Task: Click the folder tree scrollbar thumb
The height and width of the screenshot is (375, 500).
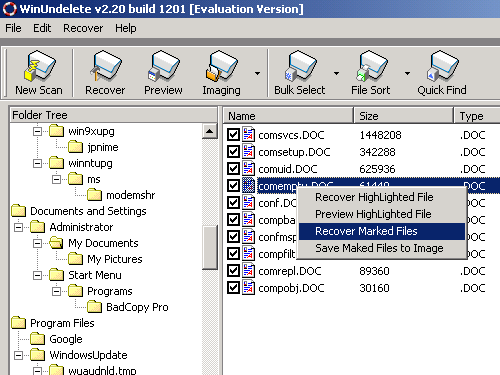Action: (x=210, y=247)
